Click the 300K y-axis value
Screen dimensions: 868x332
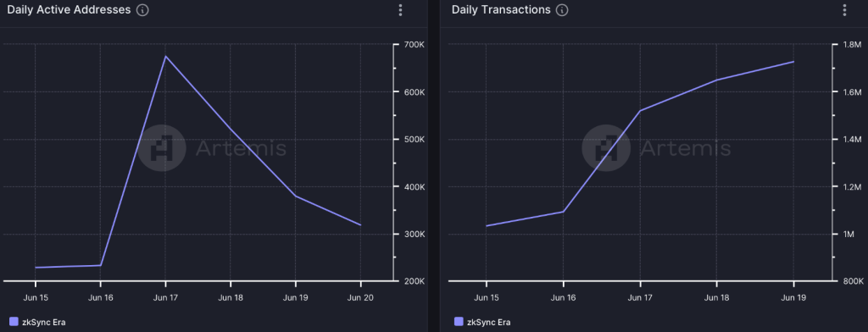415,234
